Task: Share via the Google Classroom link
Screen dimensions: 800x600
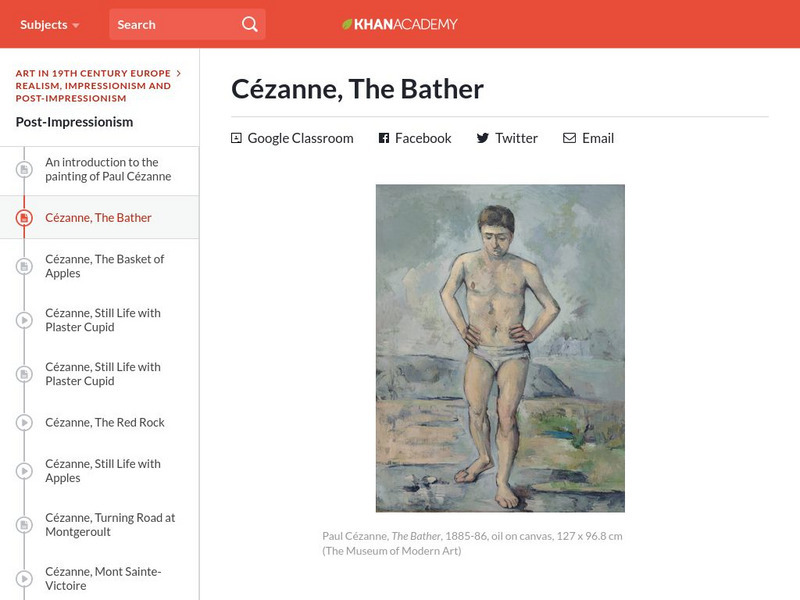Action: pos(300,138)
